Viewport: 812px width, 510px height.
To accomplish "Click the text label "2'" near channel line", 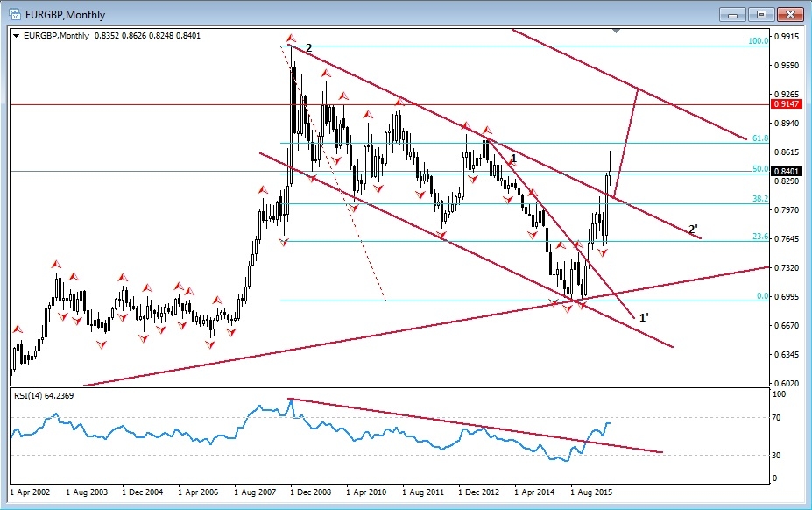I will coord(693,230).
